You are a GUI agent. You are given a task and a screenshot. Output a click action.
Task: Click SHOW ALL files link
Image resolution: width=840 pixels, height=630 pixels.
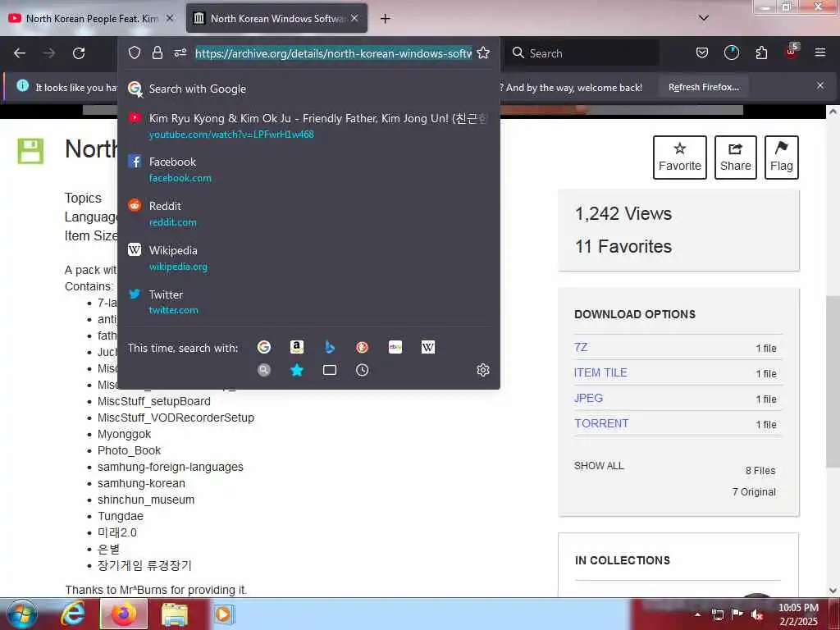pyautogui.click(x=599, y=466)
